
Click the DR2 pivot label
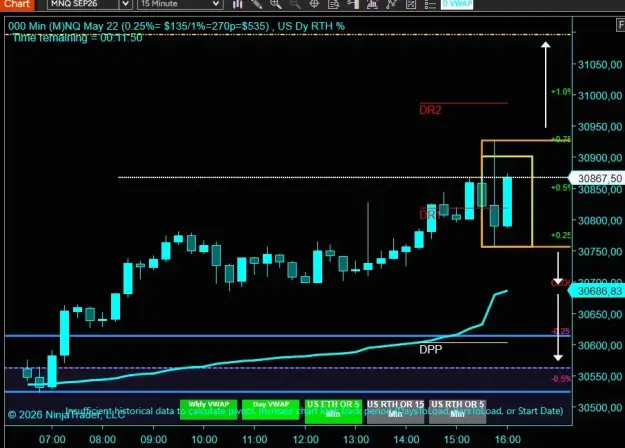430,110
